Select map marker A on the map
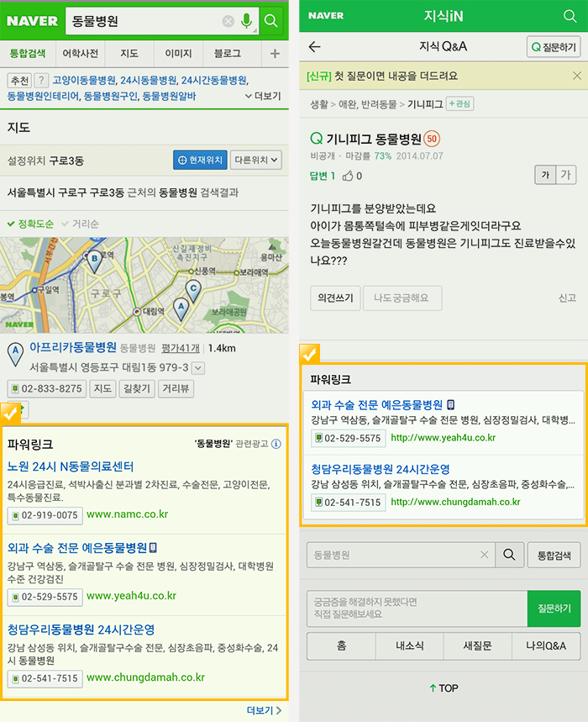 181,309
